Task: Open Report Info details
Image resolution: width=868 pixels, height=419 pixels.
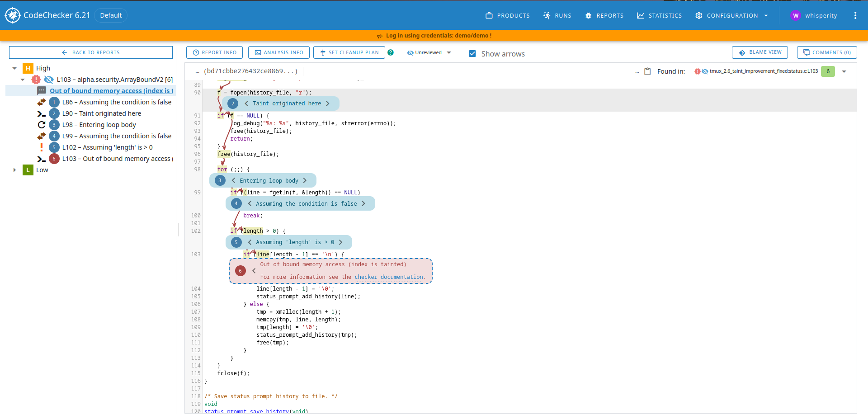Action: coord(214,52)
